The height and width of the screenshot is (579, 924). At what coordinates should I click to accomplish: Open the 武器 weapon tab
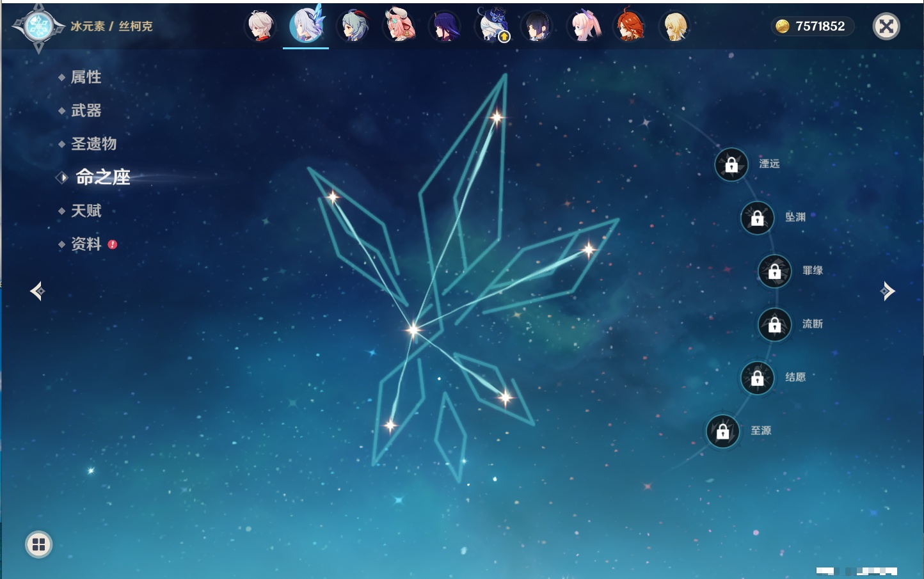86,111
